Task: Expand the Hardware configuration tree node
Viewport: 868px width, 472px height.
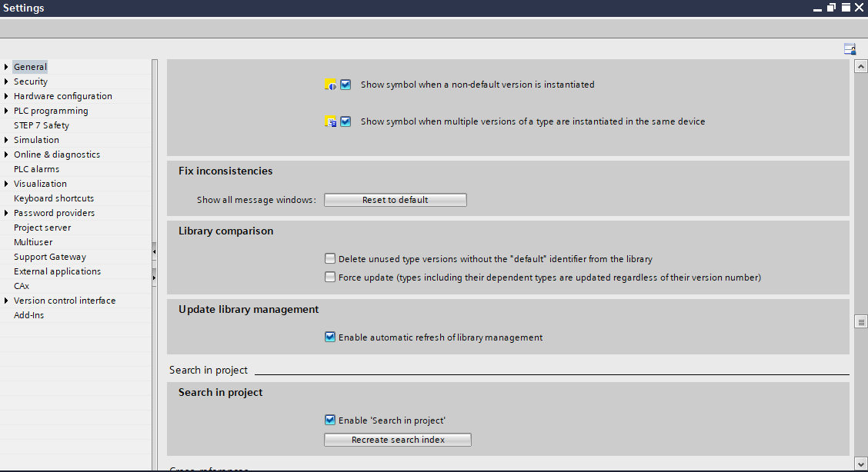Action: pos(6,96)
